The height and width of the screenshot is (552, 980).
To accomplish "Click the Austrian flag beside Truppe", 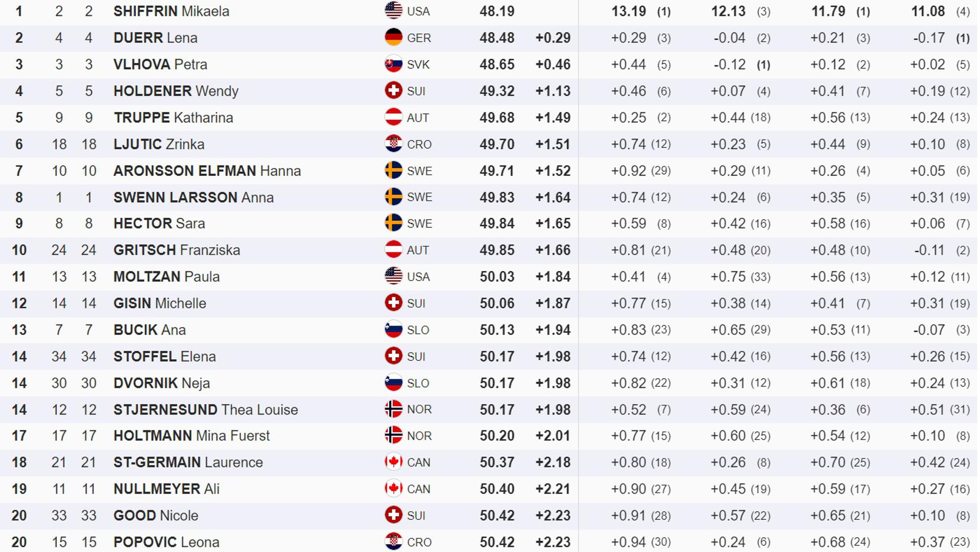I will click(x=393, y=117).
